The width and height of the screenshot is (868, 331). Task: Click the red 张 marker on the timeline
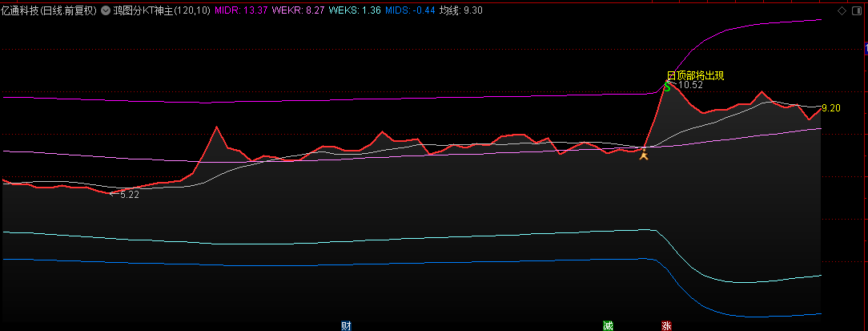666,326
